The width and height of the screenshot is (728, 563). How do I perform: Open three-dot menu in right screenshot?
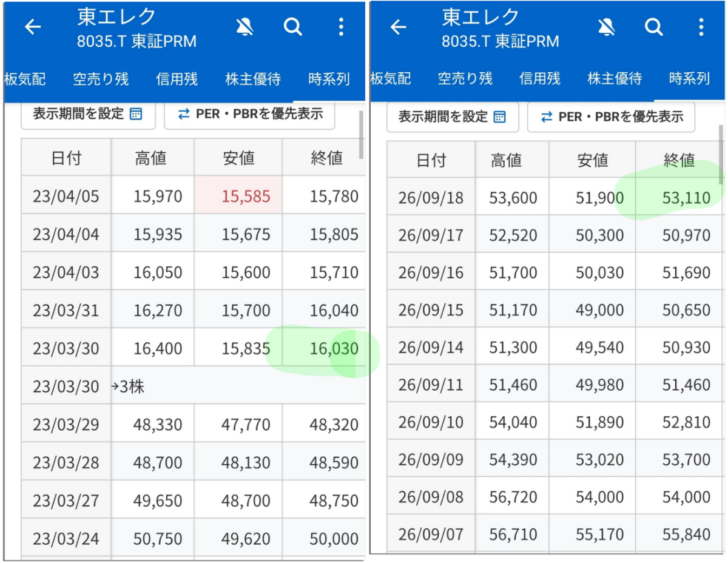coord(701,27)
